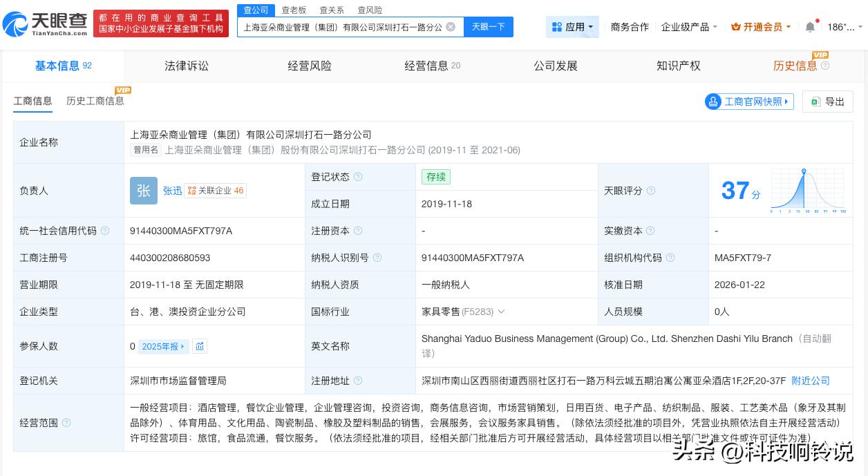Click help icon next to 登记状态
The height and width of the screenshot is (476, 868).
(x=358, y=177)
